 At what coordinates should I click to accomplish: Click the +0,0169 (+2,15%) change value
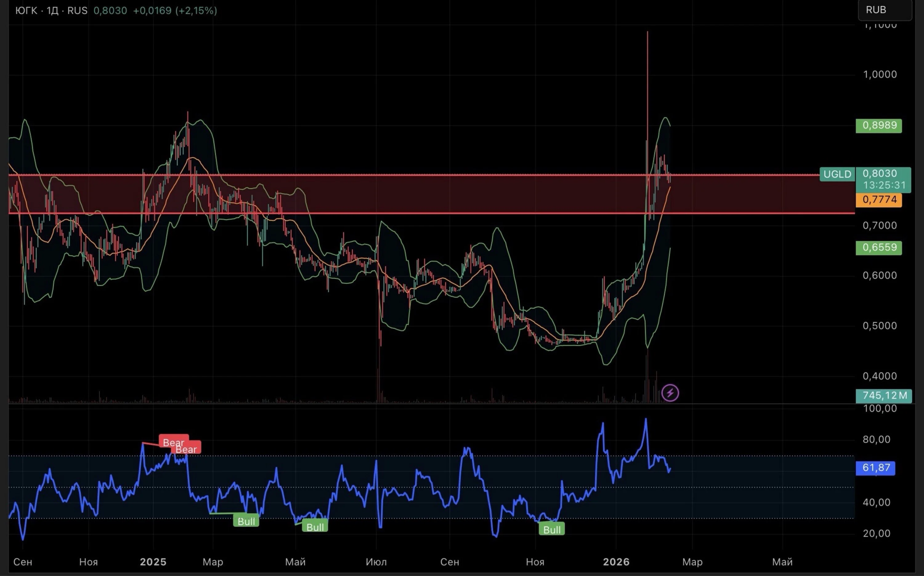175,11
